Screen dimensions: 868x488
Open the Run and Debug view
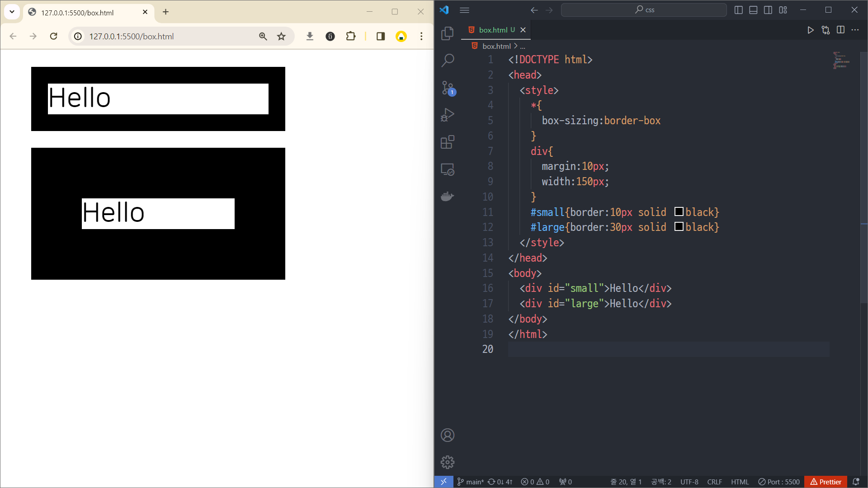tap(447, 115)
